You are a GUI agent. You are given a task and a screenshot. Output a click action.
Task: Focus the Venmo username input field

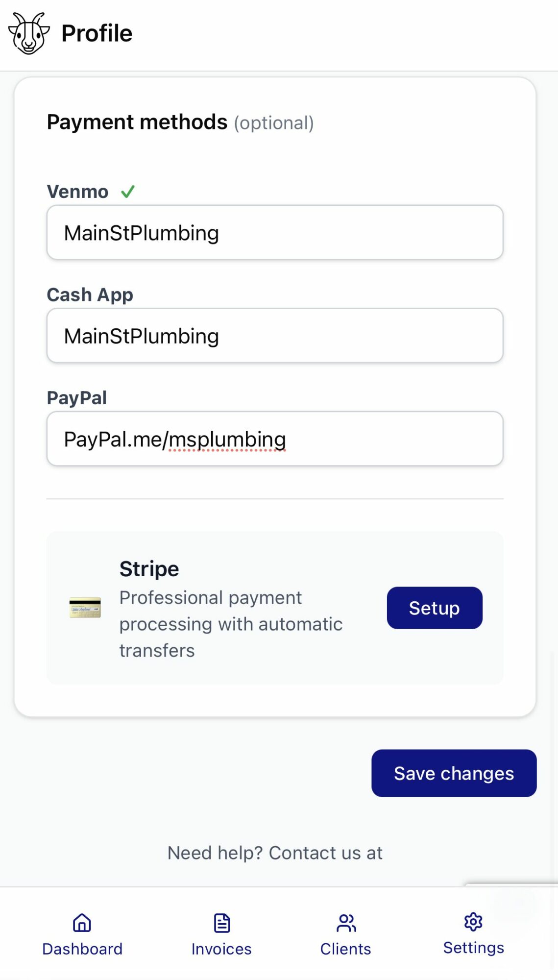[x=275, y=233]
